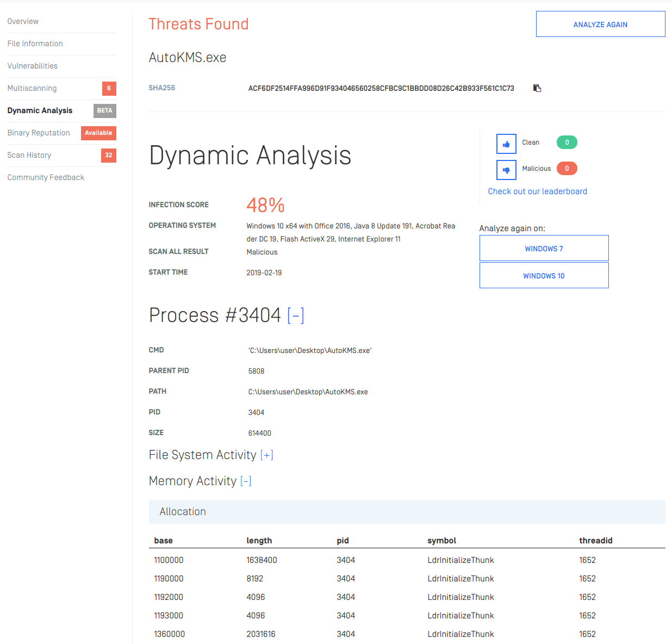Select Dynamic Analysis in the sidebar
Viewport: 672px width, 644px height.
click(x=40, y=110)
